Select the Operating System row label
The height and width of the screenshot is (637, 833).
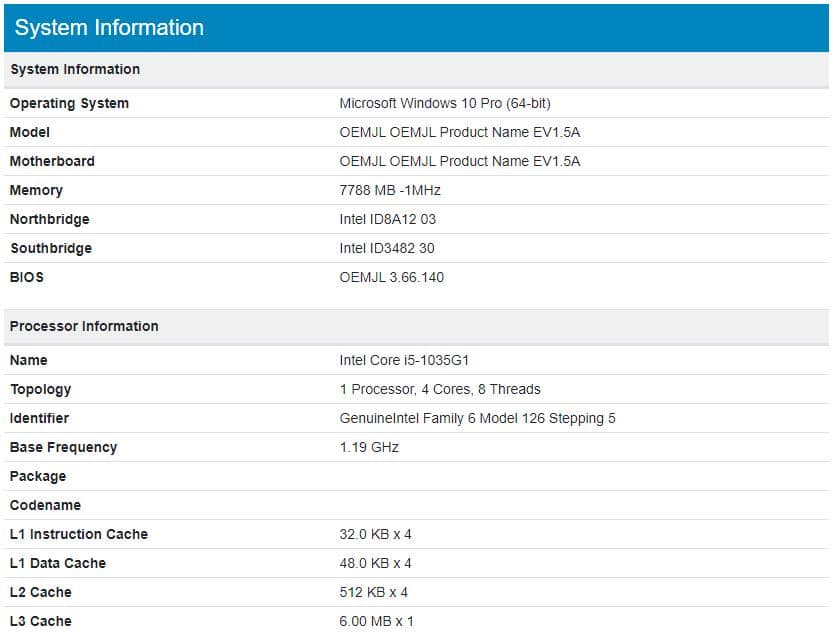click(x=69, y=104)
